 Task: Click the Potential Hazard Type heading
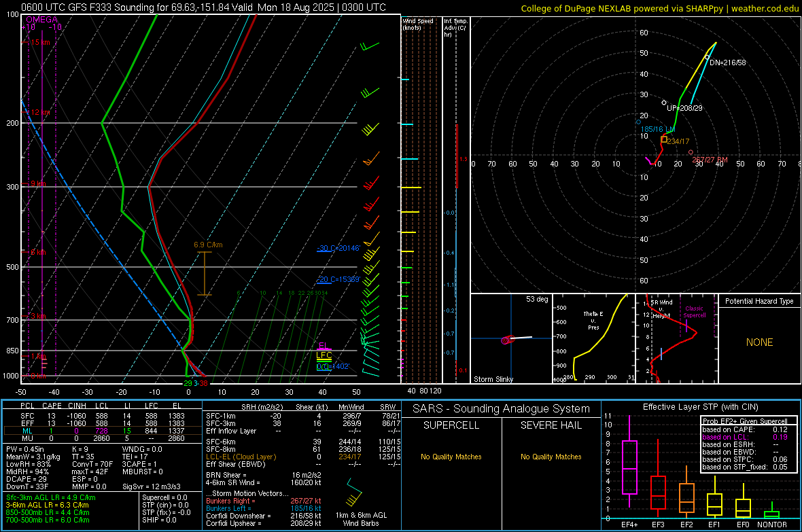click(x=759, y=301)
